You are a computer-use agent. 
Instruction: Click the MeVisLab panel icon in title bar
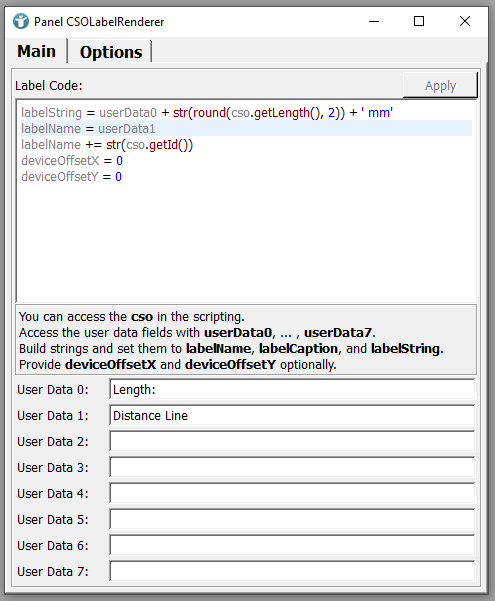click(x=21, y=21)
